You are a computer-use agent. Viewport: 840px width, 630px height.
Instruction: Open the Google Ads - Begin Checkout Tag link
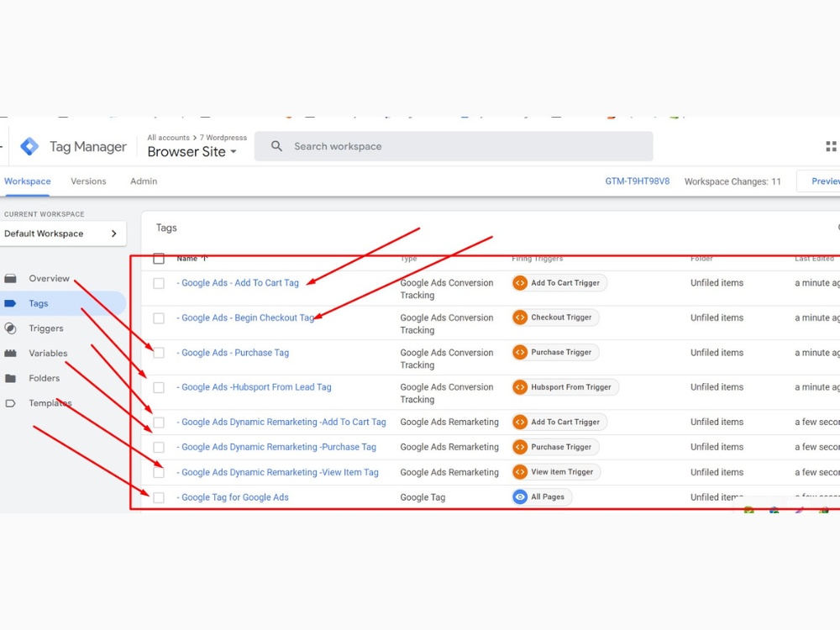[x=245, y=318]
